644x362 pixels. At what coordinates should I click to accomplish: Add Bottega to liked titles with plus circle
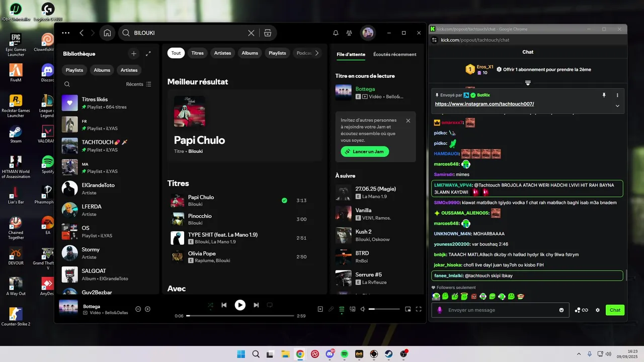coord(147,309)
